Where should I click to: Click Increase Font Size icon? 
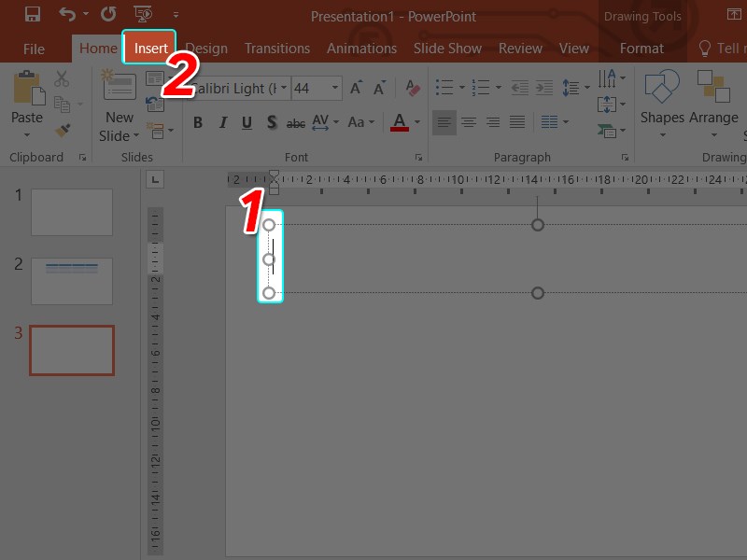click(x=356, y=89)
